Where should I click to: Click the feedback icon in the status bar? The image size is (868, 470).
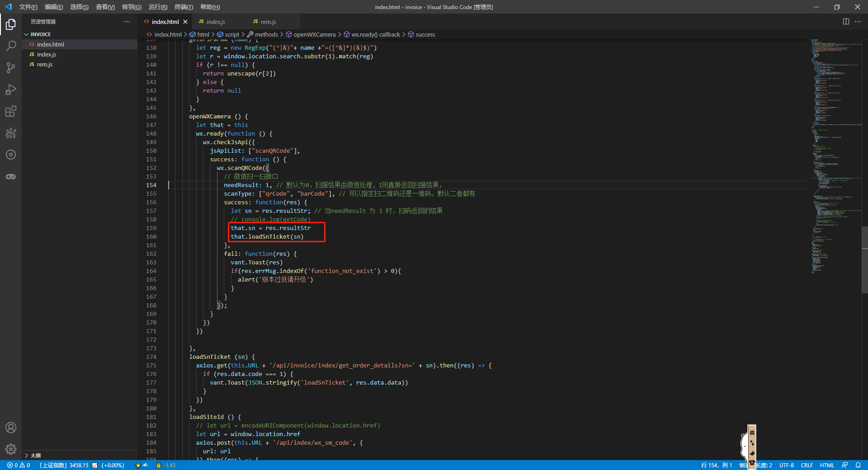click(844, 465)
